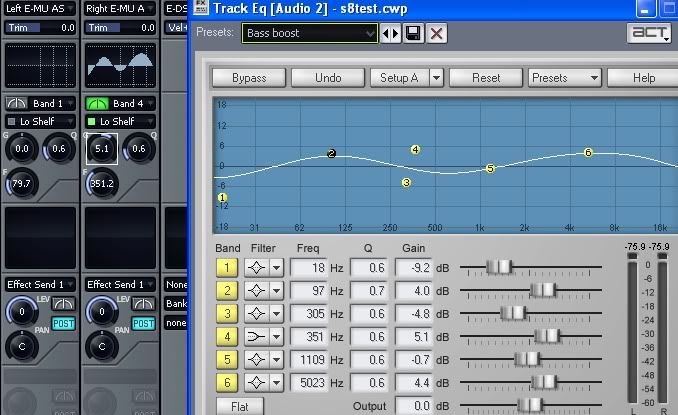Image resolution: width=678 pixels, height=415 pixels.
Task: Click EQ node 2 on the graph
Action: pyautogui.click(x=332, y=153)
